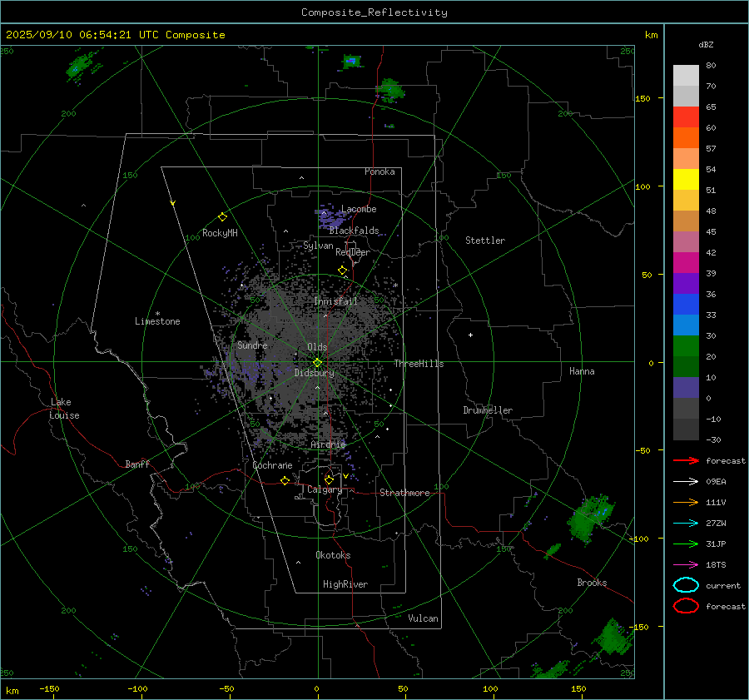Click the current legend label
This screenshot has width=749, height=700.
coord(723,586)
